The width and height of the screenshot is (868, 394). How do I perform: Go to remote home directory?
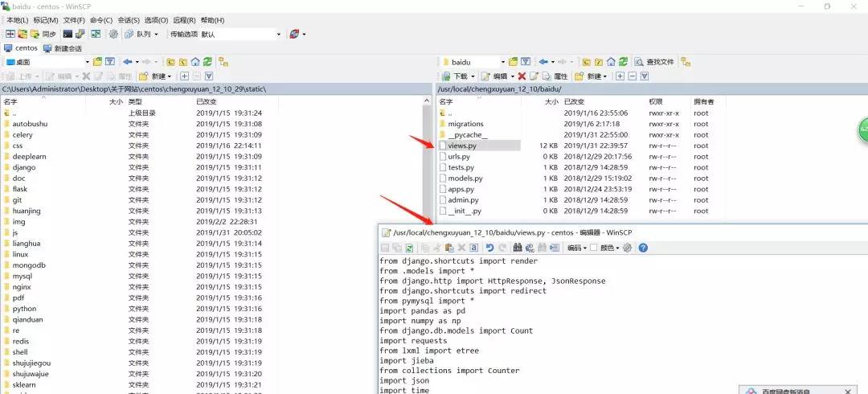[611, 61]
